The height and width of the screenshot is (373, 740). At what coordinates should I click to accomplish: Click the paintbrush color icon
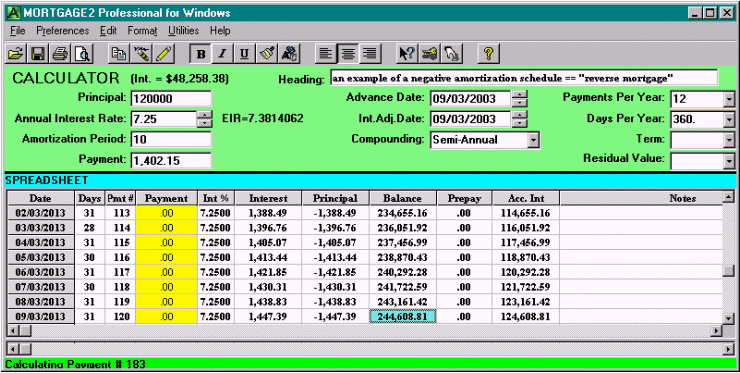coord(267,54)
